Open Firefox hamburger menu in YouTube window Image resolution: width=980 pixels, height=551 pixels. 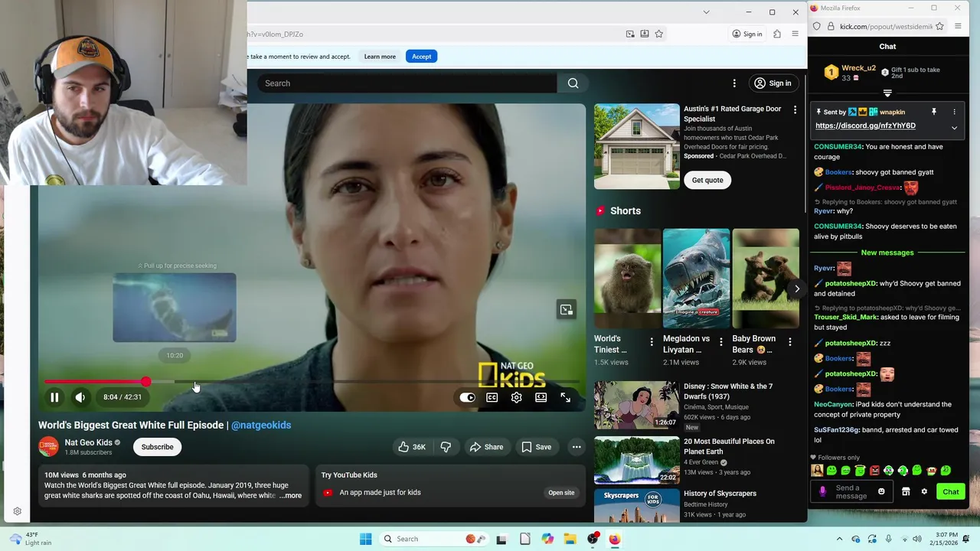tap(795, 34)
